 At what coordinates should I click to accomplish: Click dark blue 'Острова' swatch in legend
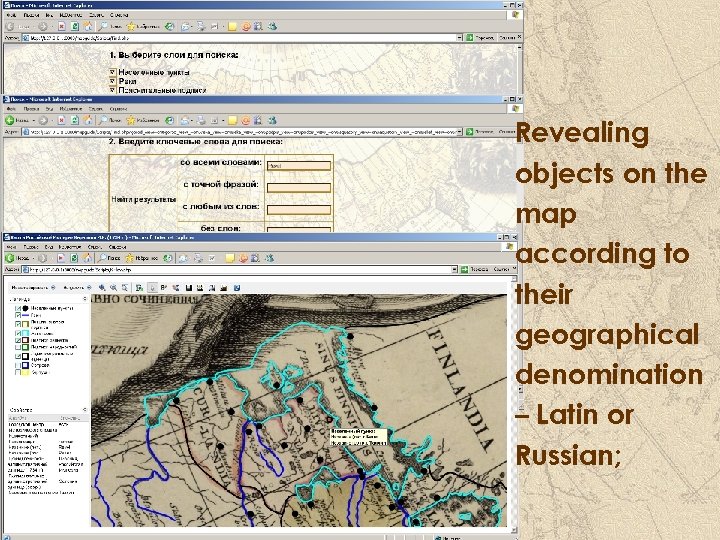click(x=26, y=366)
